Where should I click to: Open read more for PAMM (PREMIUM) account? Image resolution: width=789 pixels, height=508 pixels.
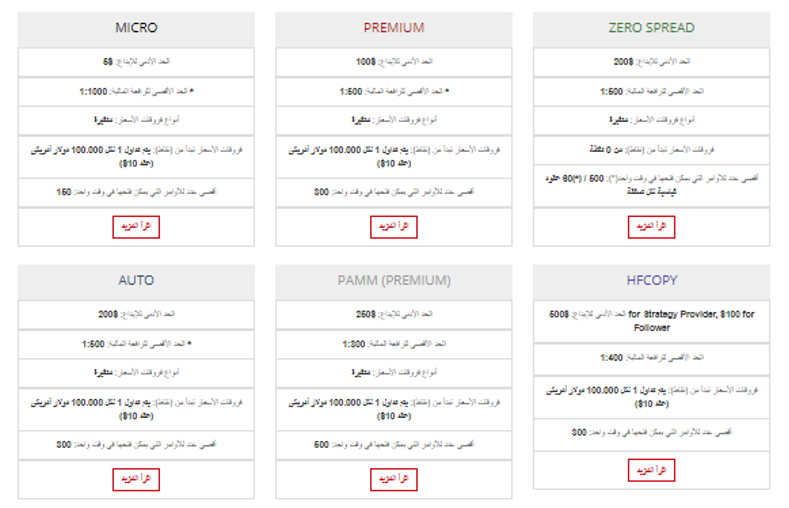(x=393, y=479)
